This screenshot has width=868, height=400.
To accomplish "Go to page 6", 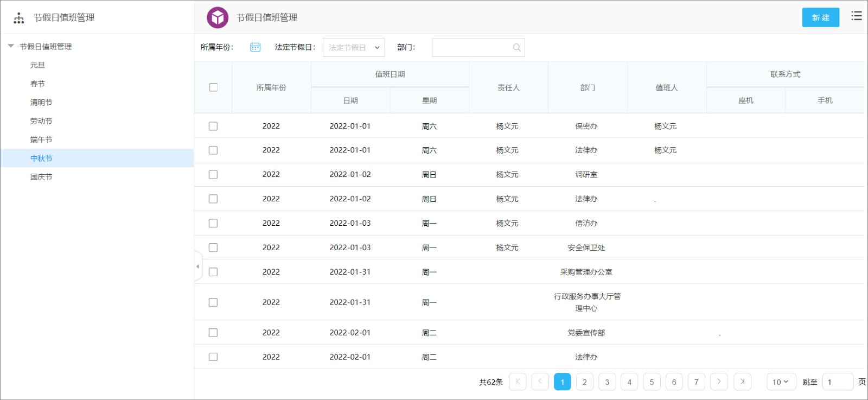I will 674,382.
